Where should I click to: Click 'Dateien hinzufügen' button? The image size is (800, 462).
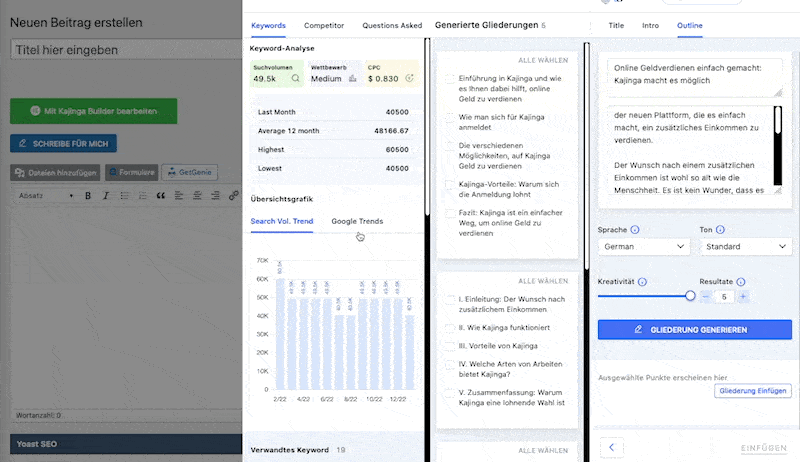tap(56, 173)
